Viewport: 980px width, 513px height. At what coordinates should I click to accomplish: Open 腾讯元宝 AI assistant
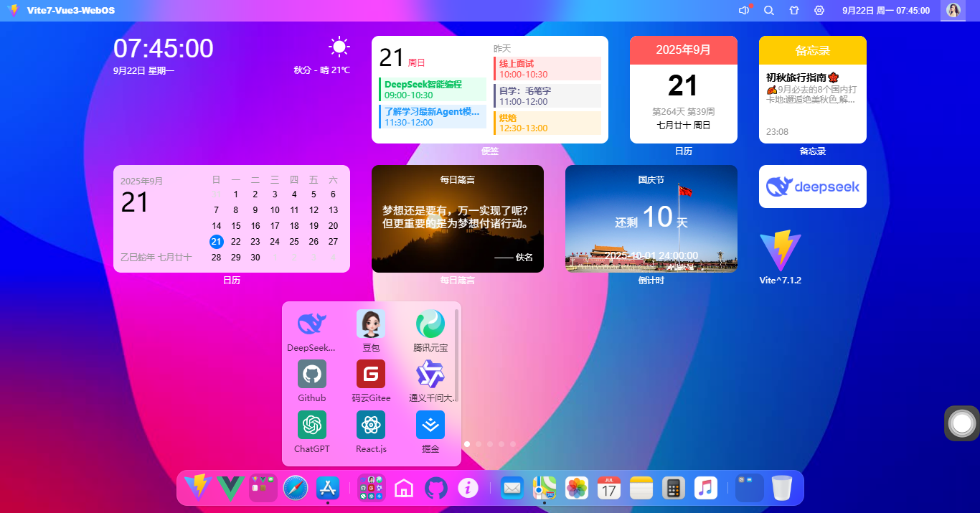(430, 325)
